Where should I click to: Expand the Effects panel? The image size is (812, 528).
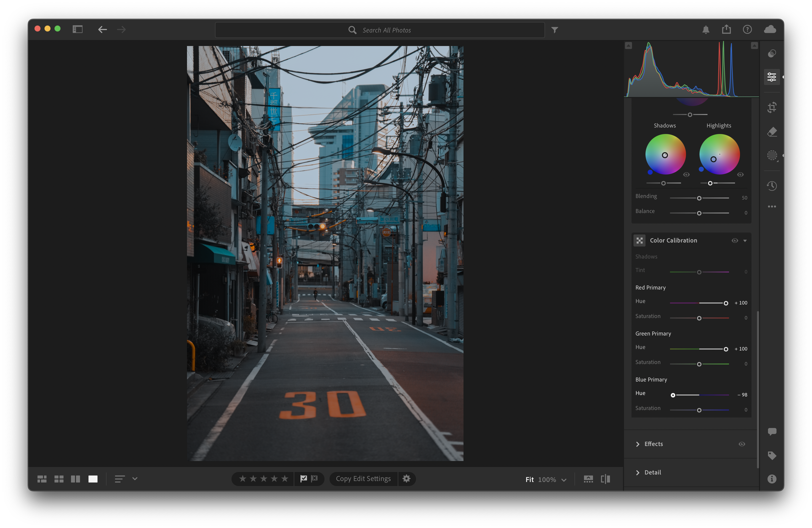coord(638,444)
